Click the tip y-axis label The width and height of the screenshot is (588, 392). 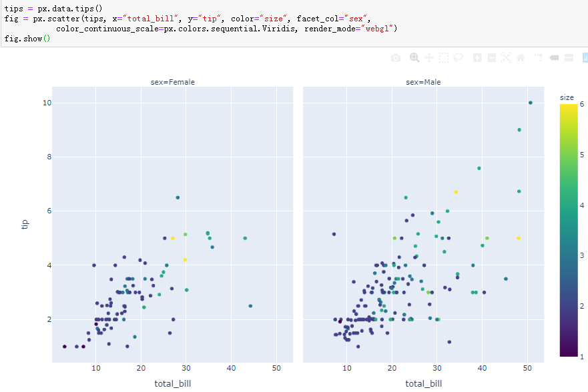click(x=25, y=224)
